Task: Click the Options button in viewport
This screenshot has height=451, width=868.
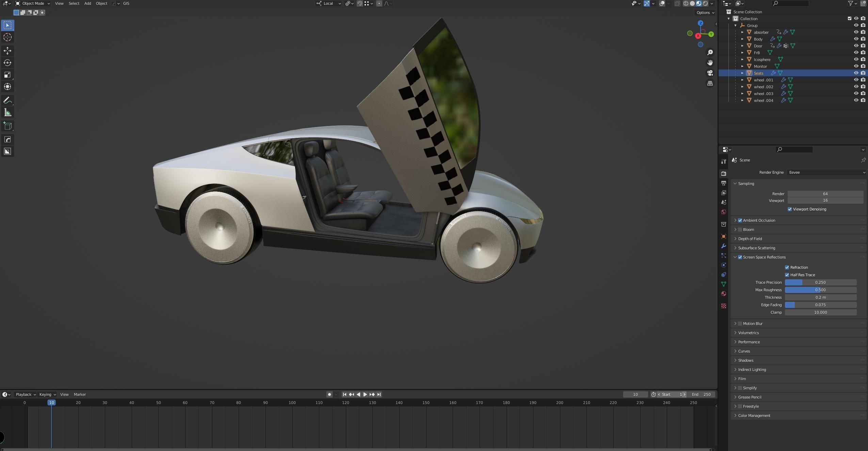Action: 705,13
